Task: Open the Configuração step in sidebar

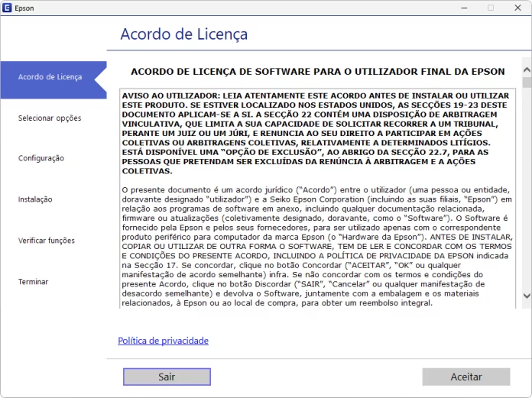Action: 41,158
